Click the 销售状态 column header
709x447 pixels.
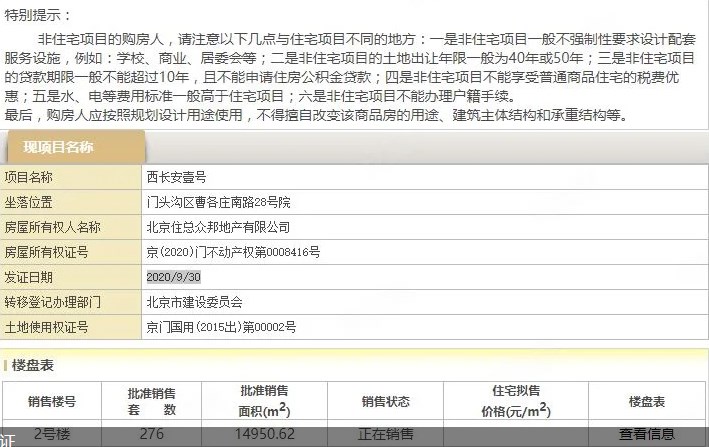pos(385,401)
